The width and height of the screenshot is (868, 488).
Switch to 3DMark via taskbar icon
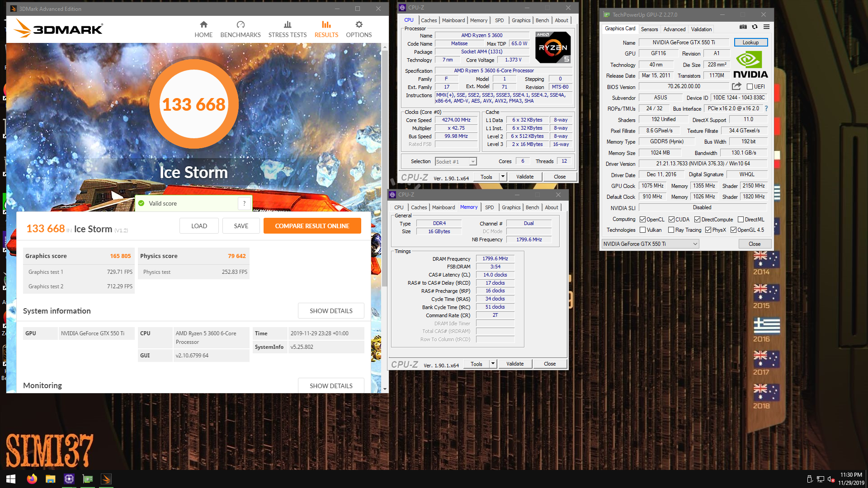click(106, 479)
